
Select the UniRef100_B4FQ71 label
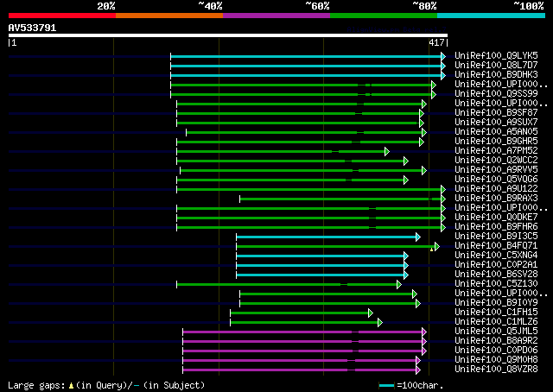[x=496, y=246]
